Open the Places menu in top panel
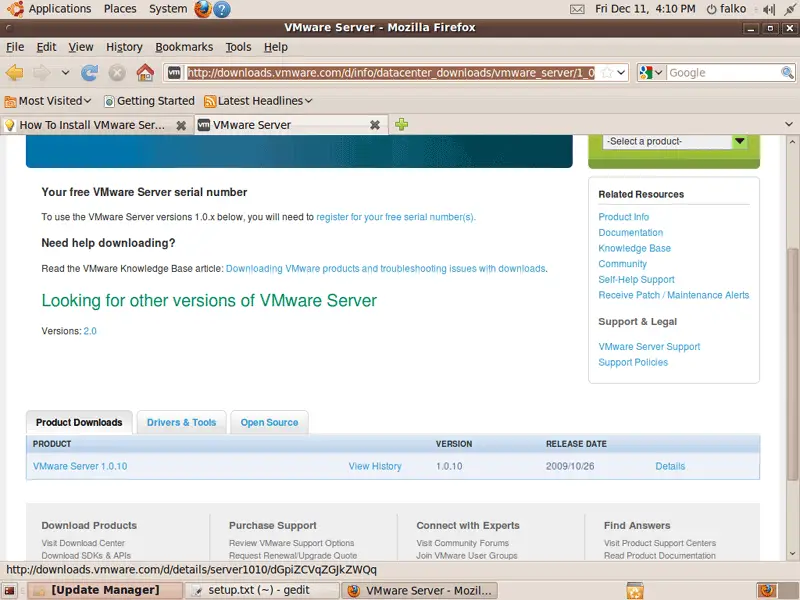Screen dimensions: 800x600 click(x=120, y=9)
